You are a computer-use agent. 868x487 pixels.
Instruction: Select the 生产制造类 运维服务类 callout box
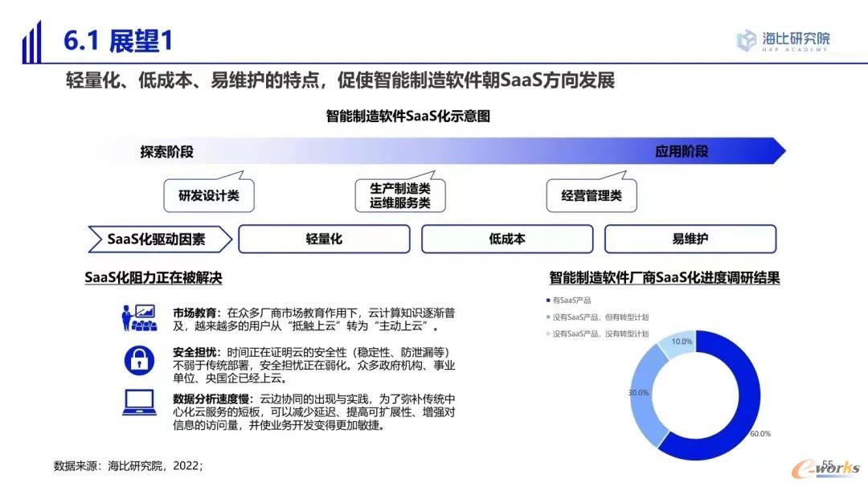tap(400, 195)
